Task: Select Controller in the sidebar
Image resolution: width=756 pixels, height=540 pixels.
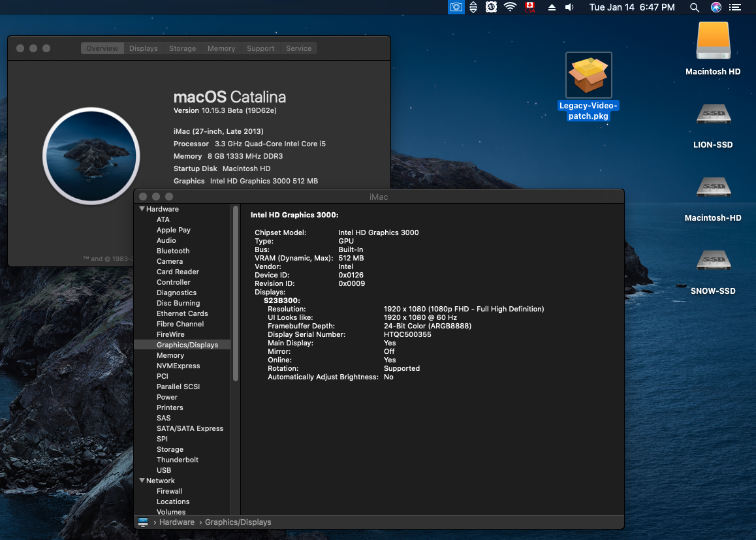Action: [x=174, y=282]
